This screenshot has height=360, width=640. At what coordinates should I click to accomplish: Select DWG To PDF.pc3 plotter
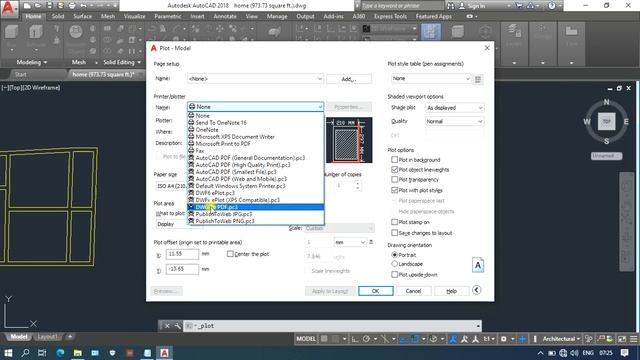(x=256, y=207)
